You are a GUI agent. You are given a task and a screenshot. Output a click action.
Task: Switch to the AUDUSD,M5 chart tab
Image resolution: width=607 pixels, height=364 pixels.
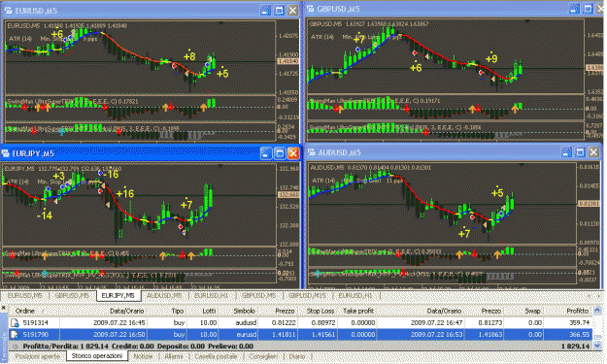pyautogui.click(x=164, y=296)
